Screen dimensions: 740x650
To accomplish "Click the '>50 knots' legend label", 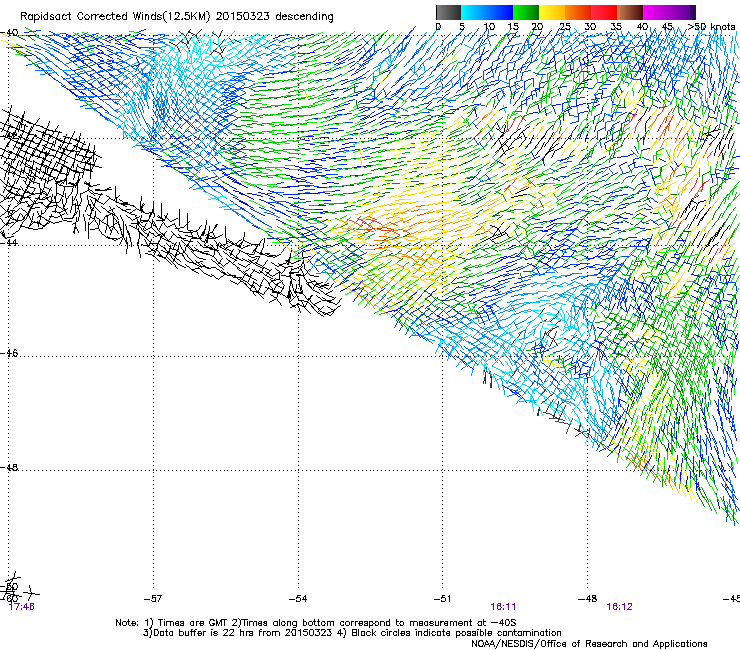I will 711,26.
